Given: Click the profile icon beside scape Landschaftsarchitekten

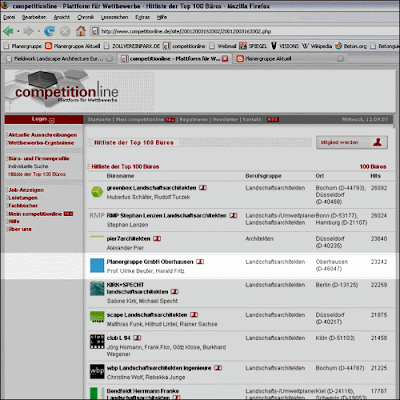Looking at the screenshot, I should 194,315.
